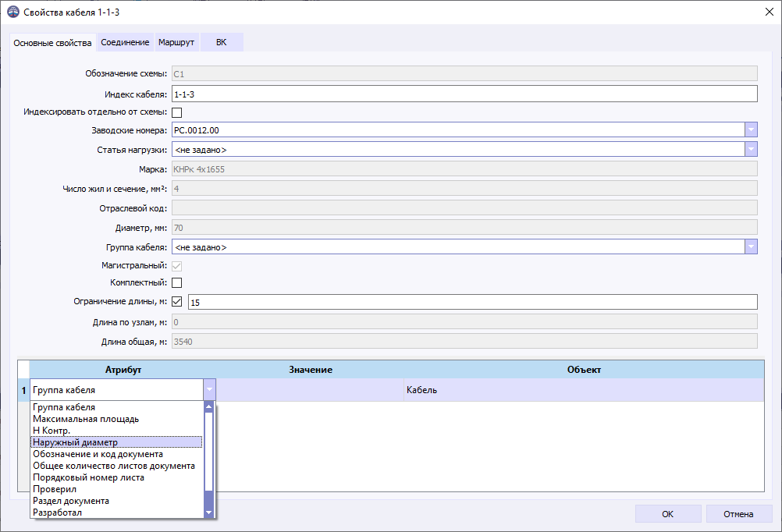Click the 'Индекс кабеля' input field

pyautogui.click(x=464, y=94)
